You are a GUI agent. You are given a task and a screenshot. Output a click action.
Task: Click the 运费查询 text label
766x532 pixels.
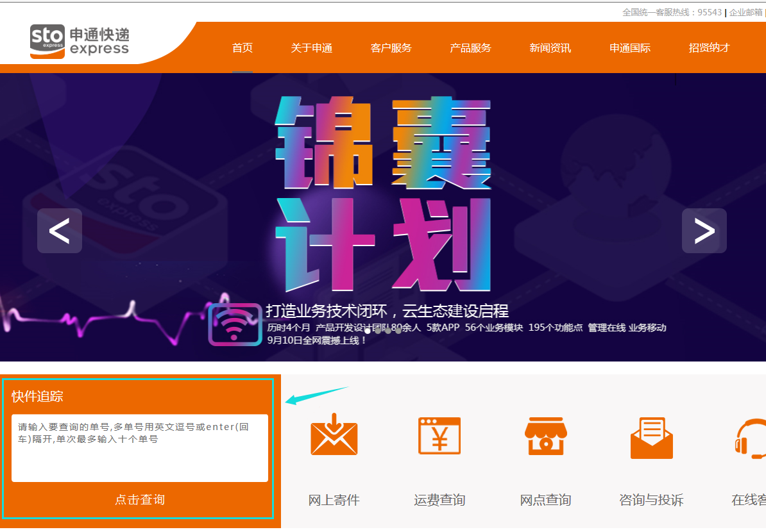click(x=439, y=501)
